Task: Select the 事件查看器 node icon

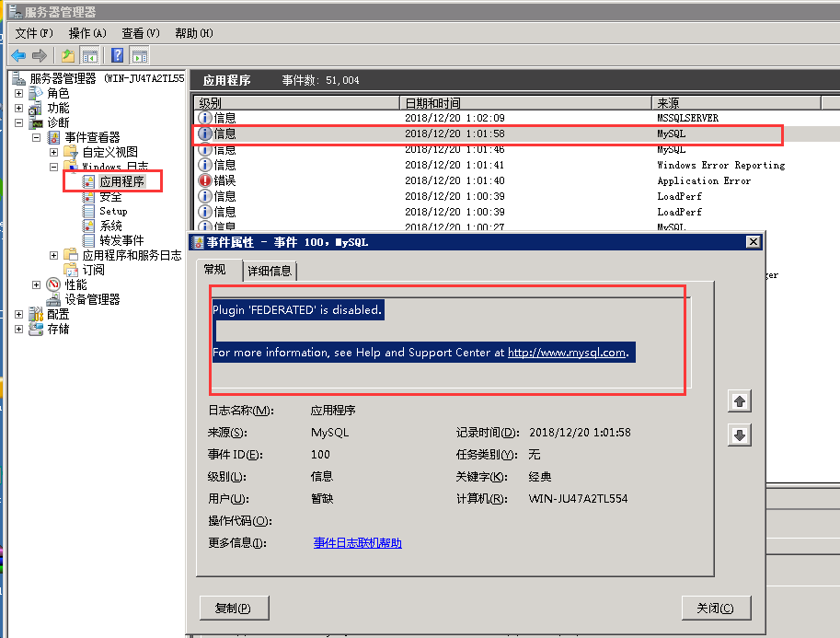Action: click(53, 138)
